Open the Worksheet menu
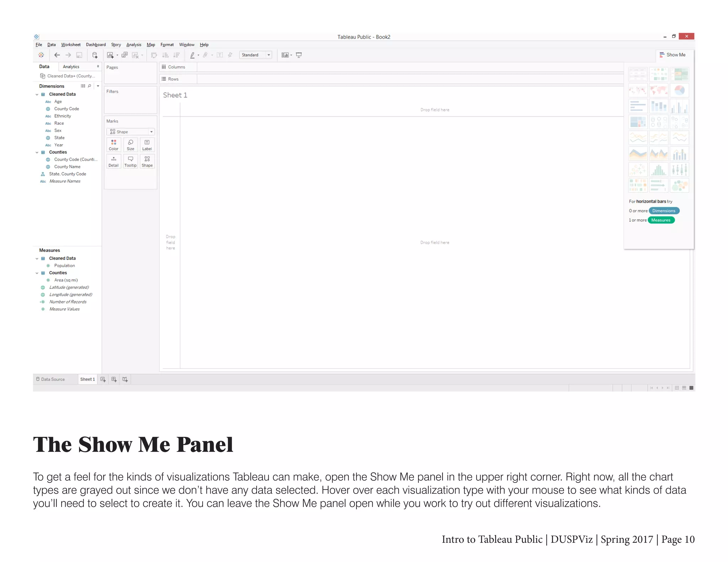 tap(71, 45)
